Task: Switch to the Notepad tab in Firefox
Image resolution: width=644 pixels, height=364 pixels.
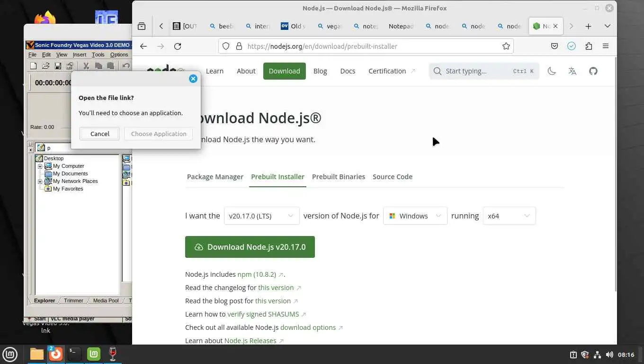Action: pos(401,26)
